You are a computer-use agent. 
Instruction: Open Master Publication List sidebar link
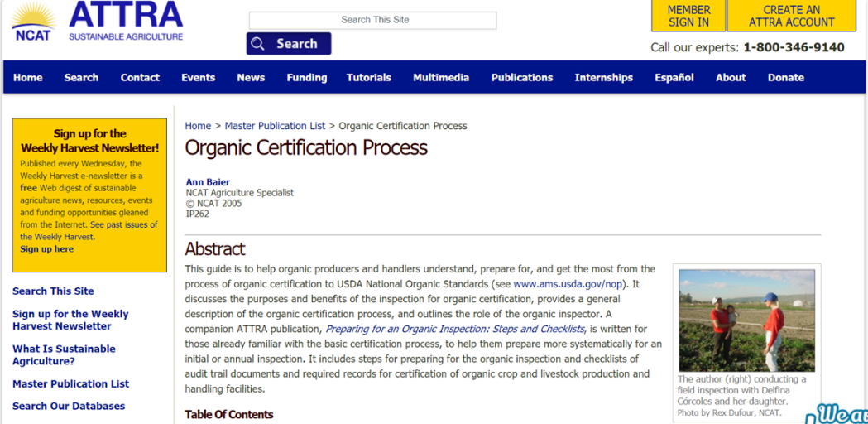click(71, 383)
